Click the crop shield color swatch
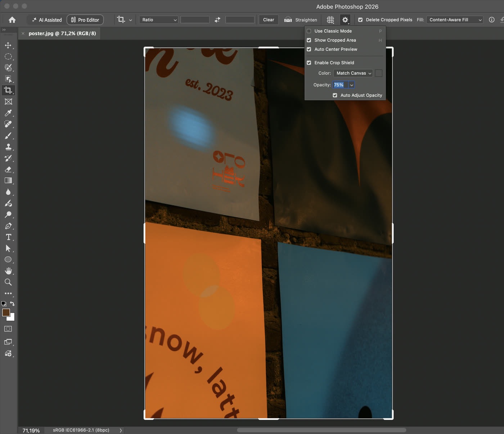This screenshot has height=434, width=504. [x=378, y=73]
